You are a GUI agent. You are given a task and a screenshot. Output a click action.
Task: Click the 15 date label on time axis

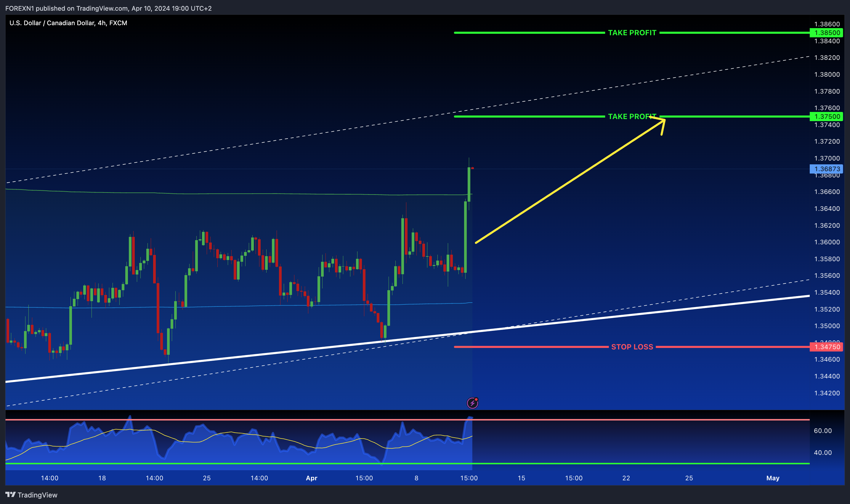point(521,478)
